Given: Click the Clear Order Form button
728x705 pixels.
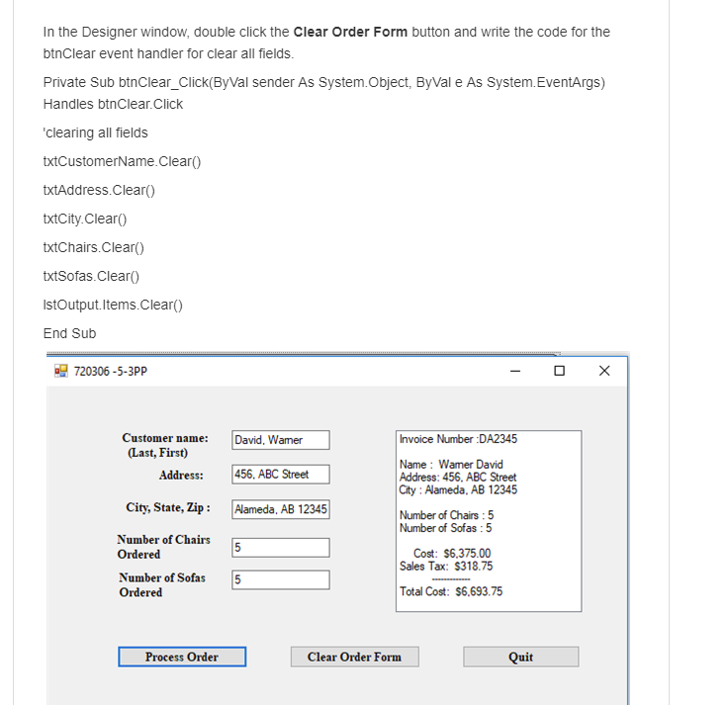Looking at the screenshot, I should tap(355, 657).
